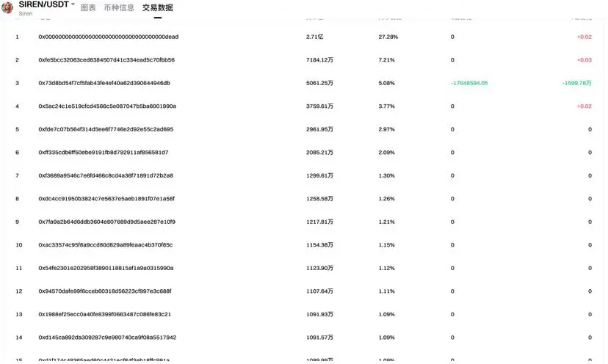This screenshot has width=608, height=364.
Task: Click the 2085.21万 holding amount
Action: click(319, 153)
